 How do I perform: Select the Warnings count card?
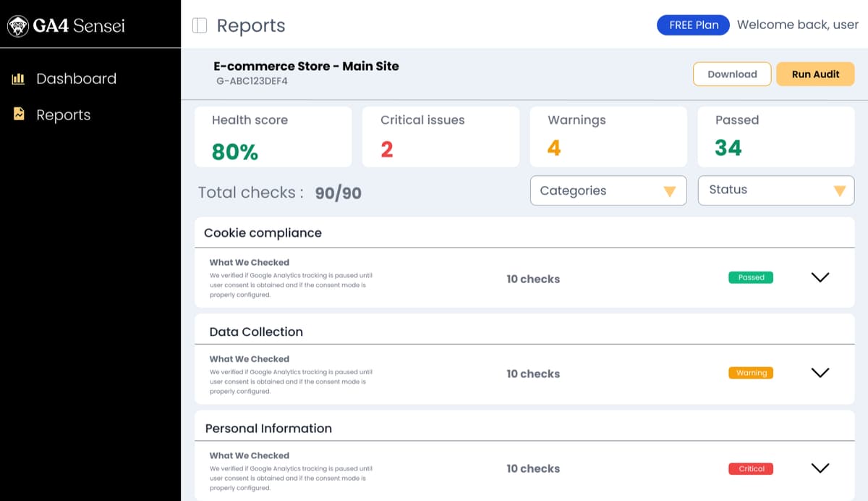coord(608,137)
